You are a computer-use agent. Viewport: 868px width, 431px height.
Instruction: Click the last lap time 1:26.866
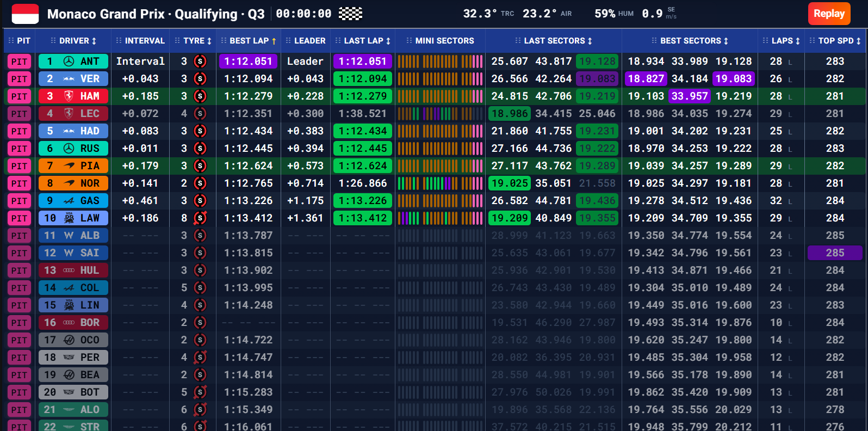[x=363, y=183]
